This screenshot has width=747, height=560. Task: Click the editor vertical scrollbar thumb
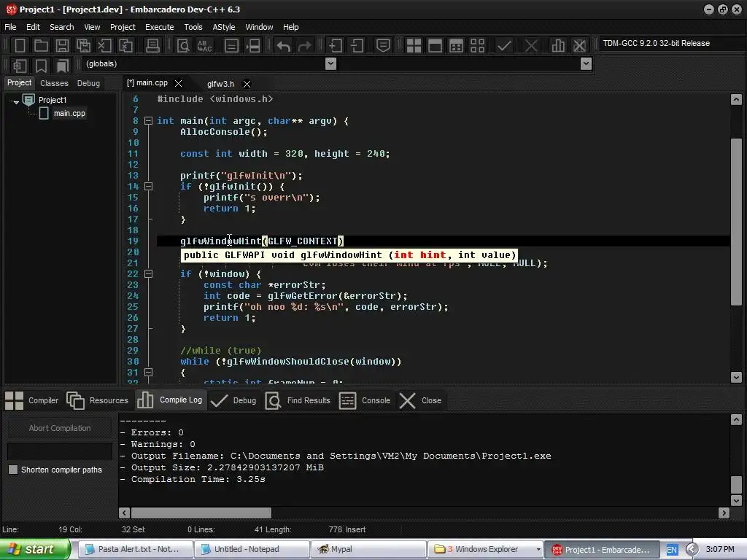[x=736, y=222]
